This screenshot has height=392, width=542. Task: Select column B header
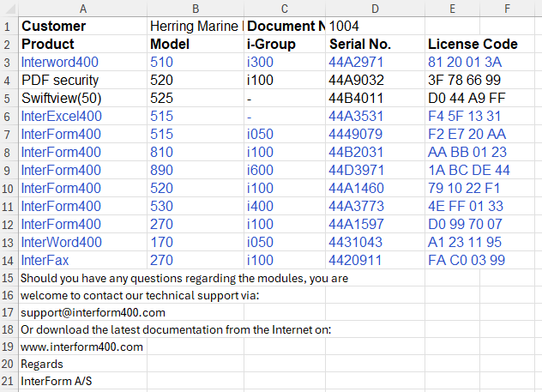tap(196, 9)
